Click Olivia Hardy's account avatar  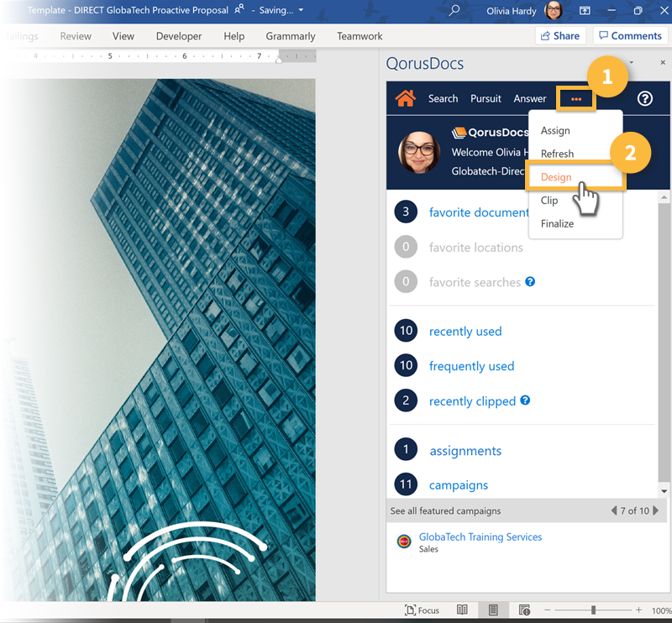point(554,10)
